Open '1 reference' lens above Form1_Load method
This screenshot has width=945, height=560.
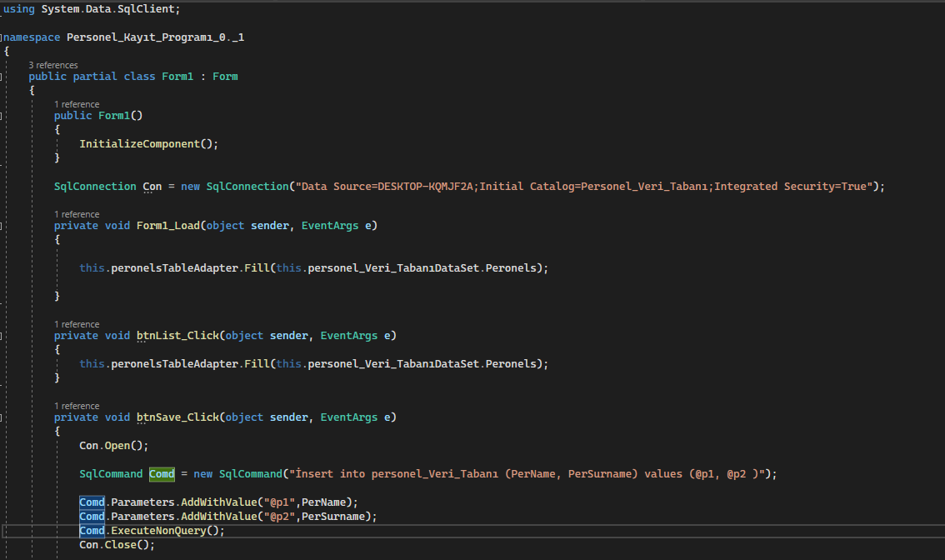(x=77, y=215)
